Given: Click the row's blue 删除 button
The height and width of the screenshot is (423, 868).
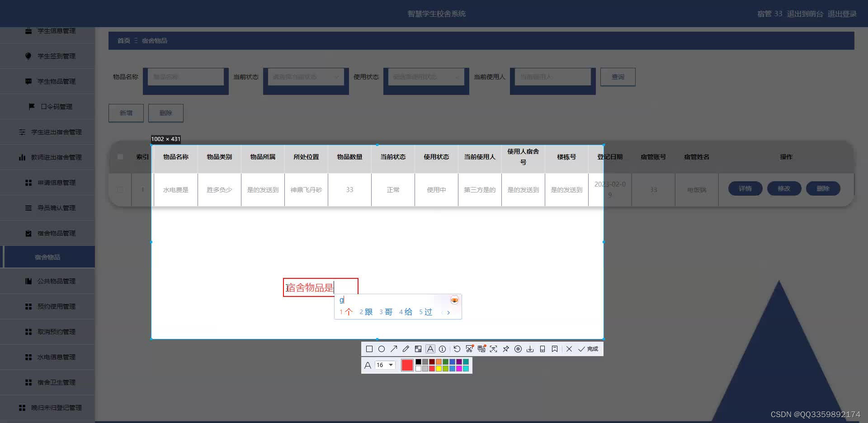Looking at the screenshot, I should coord(823,188).
